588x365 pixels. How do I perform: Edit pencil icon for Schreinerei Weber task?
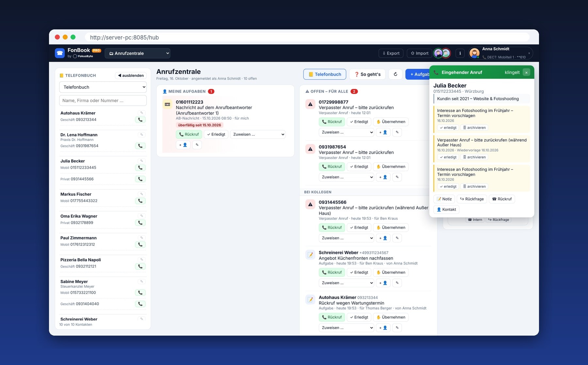click(x=397, y=283)
